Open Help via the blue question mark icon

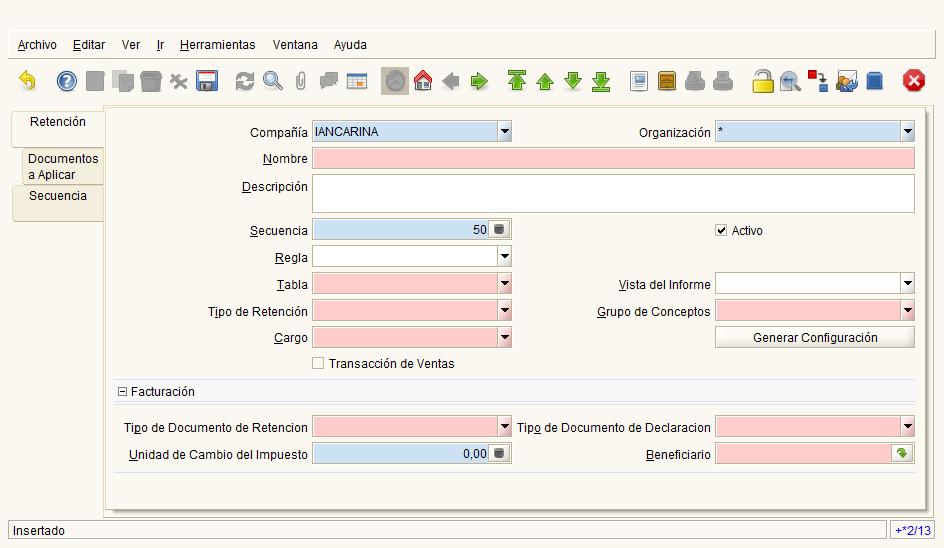tap(66, 81)
